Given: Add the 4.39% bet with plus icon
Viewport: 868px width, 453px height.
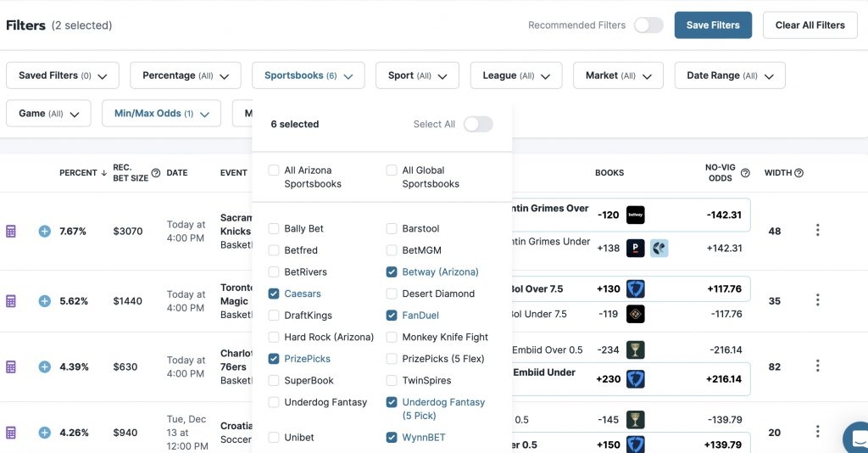Looking at the screenshot, I should (x=45, y=366).
